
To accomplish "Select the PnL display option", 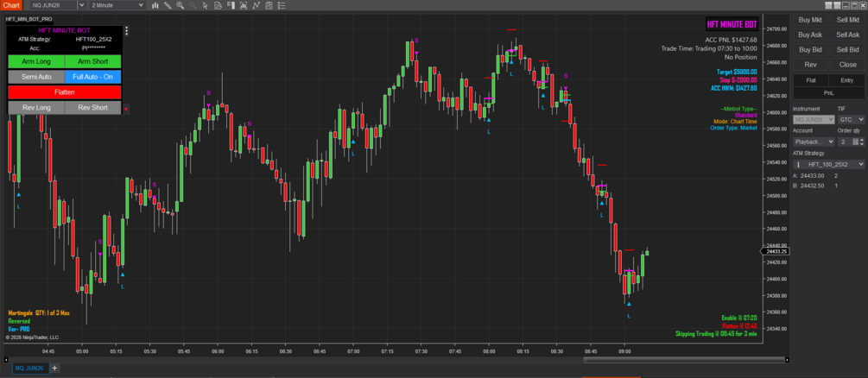I will point(828,92).
